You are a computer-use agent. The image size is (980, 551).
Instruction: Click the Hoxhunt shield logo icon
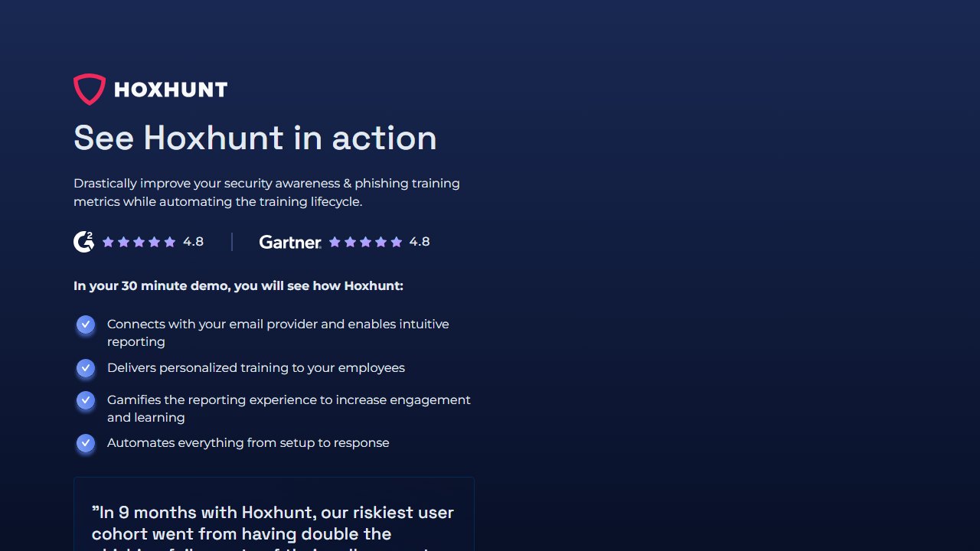pos(90,90)
